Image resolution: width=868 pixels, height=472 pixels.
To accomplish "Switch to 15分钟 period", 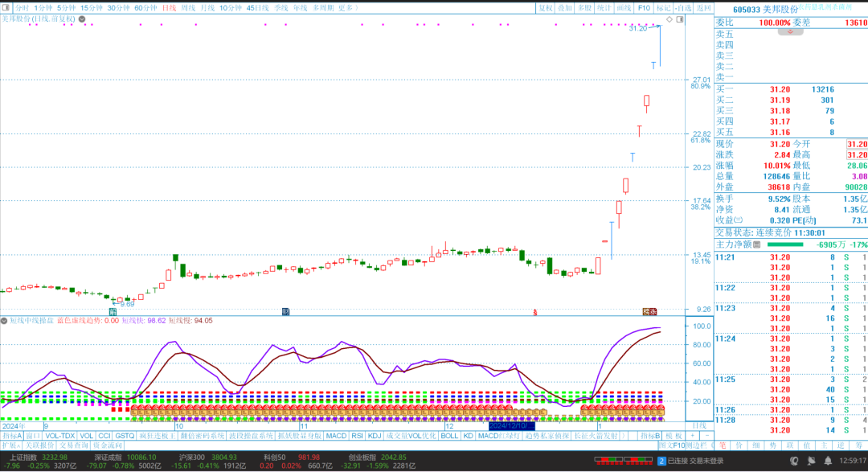I will (92, 8).
